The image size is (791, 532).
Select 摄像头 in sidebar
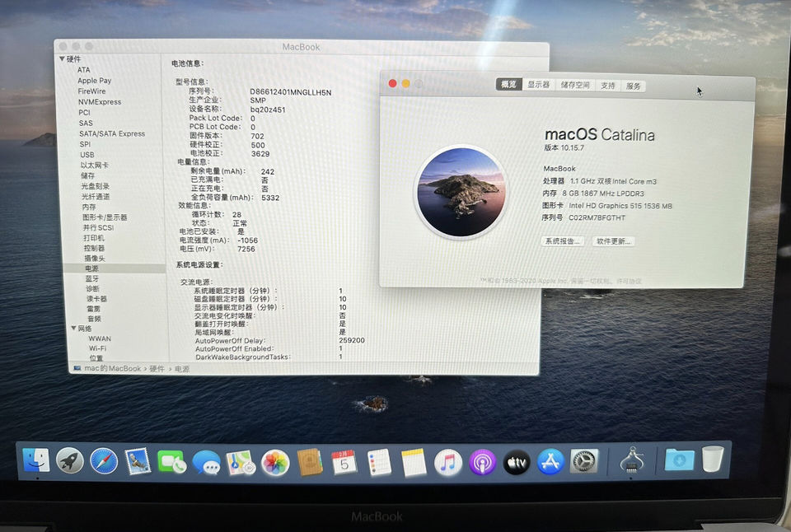(x=95, y=259)
